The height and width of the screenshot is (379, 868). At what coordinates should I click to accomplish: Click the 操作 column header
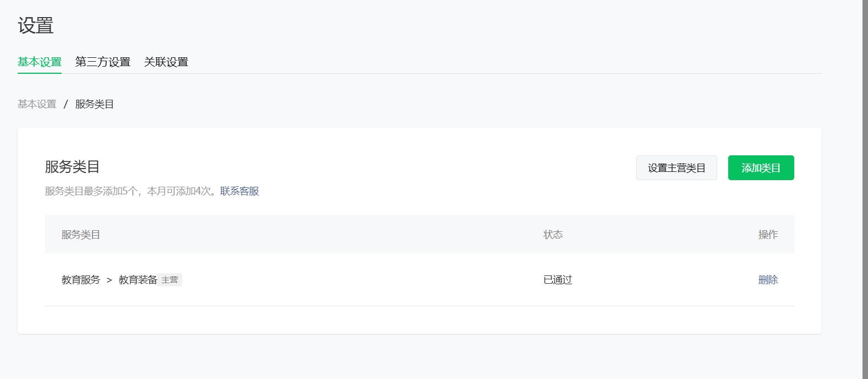(x=768, y=235)
